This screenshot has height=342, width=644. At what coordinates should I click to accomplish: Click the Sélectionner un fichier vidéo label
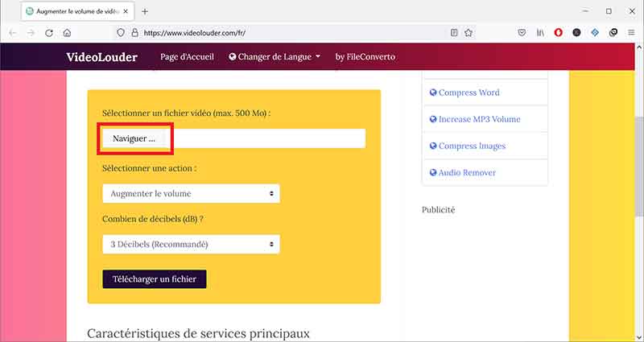(186, 113)
